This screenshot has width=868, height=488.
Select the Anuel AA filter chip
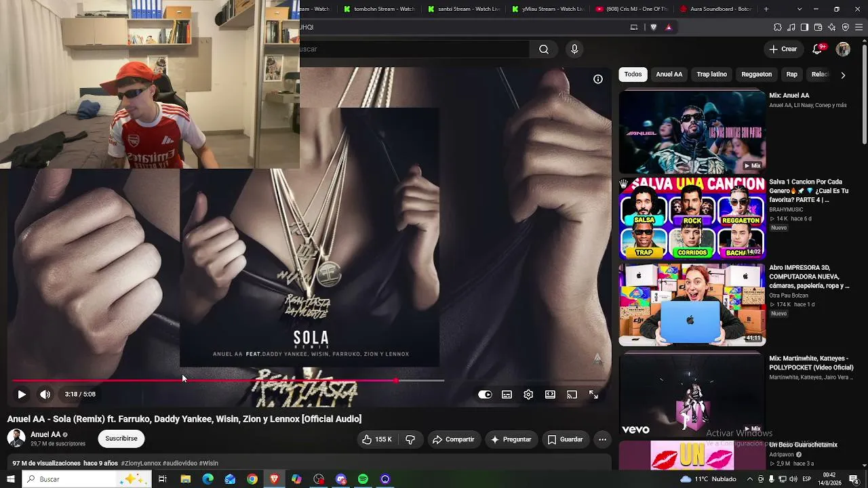[669, 75]
